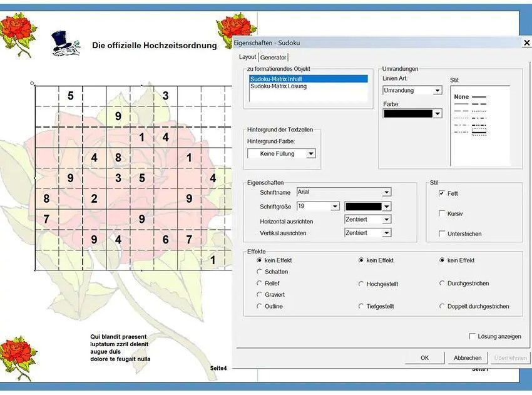Close the Eigenschaften - Sudoku dialog
The width and height of the screenshot is (532, 395).
pos(526,43)
